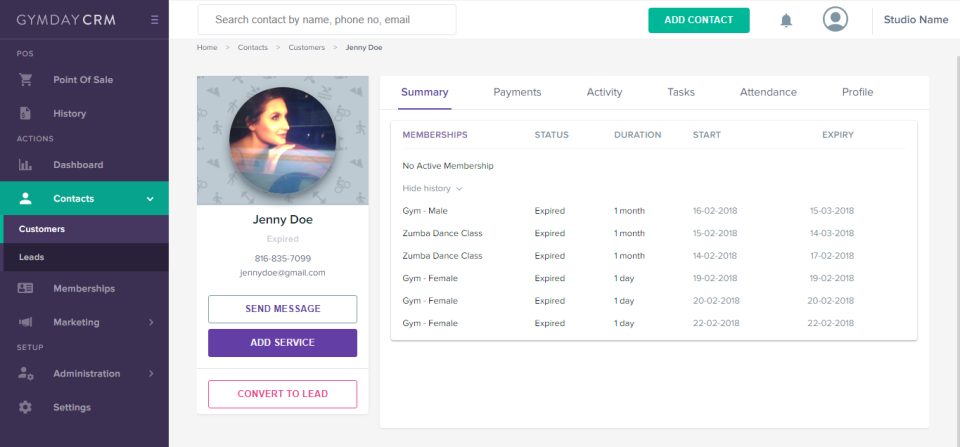The width and height of the screenshot is (960, 447).
Task: Focus the contact search field
Action: tap(327, 20)
